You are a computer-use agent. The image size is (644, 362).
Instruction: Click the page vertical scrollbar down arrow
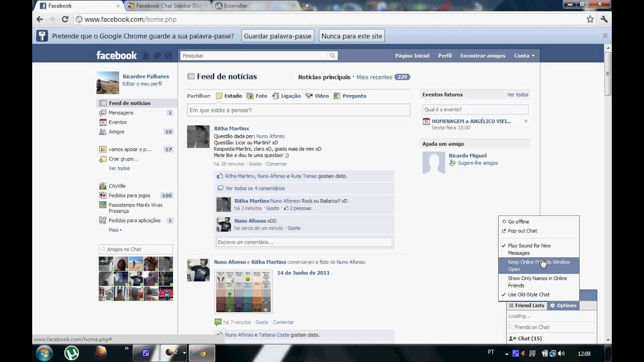coord(608,340)
